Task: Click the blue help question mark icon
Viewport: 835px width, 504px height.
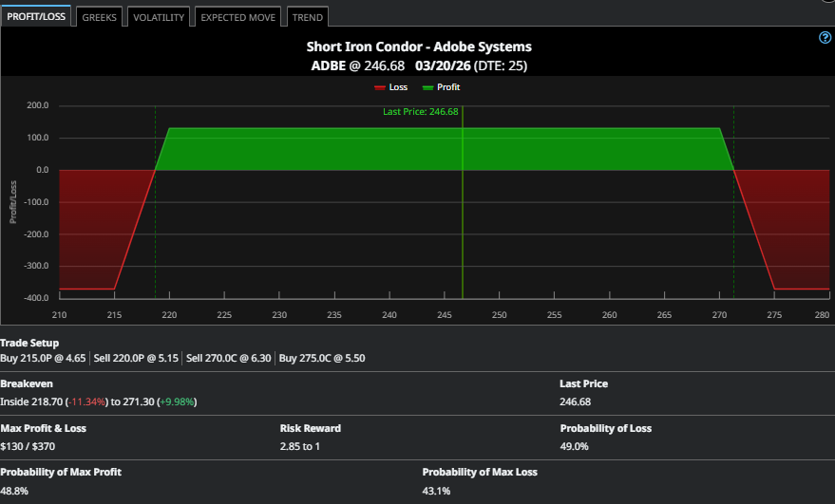Action: click(825, 38)
